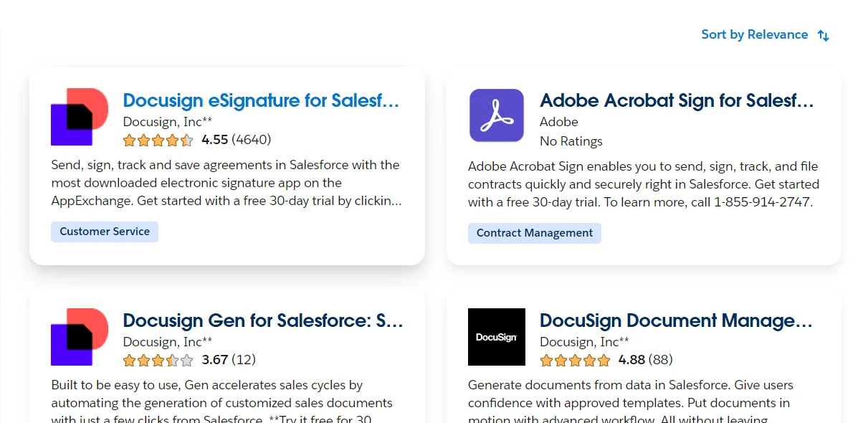The height and width of the screenshot is (423, 868).
Task: Open Adobe Acrobat Sign for Salesforce listing
Action: click(677, 100)
